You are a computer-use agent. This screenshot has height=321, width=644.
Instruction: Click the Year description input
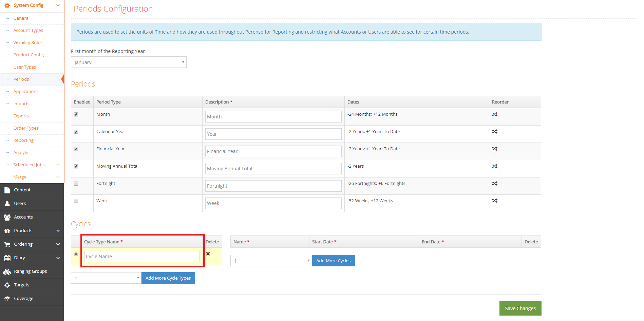coord(273,134)
